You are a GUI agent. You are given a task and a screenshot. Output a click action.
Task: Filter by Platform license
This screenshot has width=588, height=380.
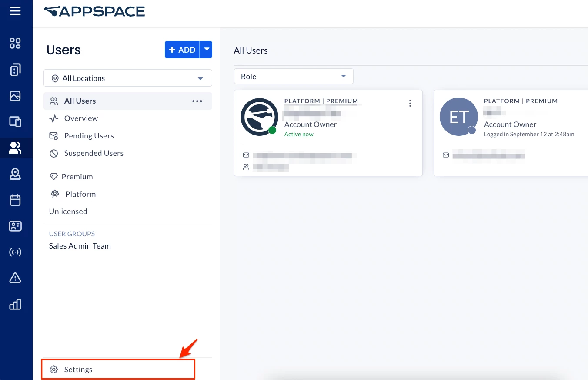[x=80, y=194]
